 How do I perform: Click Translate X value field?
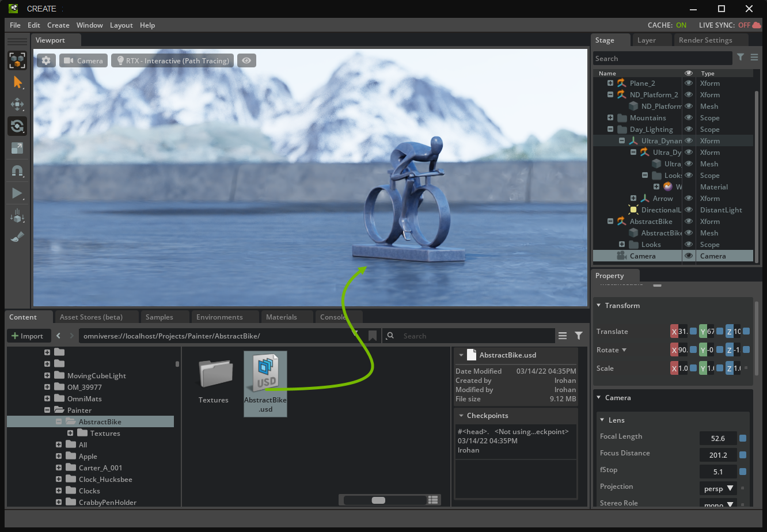click(684, 331)
